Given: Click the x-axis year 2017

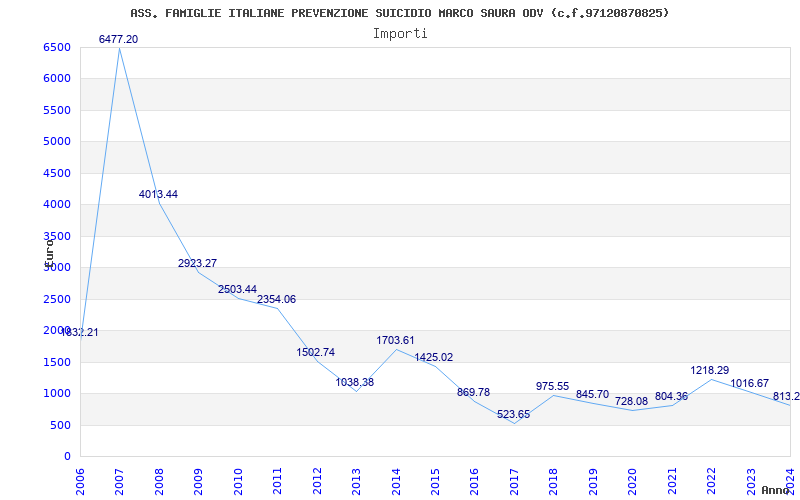Looking at the screenshot, I should (514, 481).
